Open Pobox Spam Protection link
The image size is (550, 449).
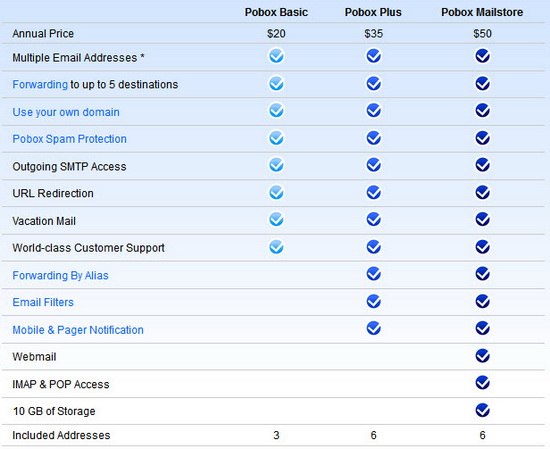(69, 139)
